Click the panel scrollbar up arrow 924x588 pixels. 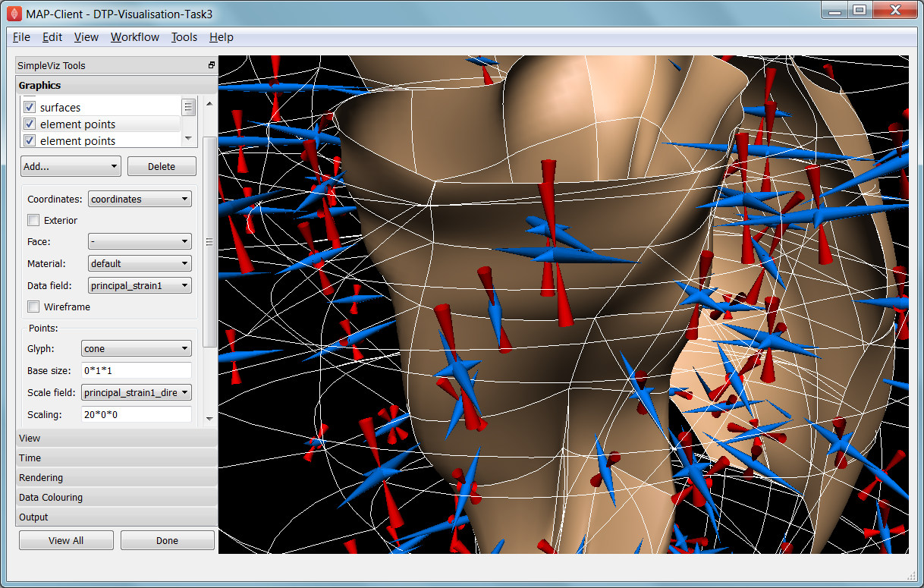pos(210,102)
